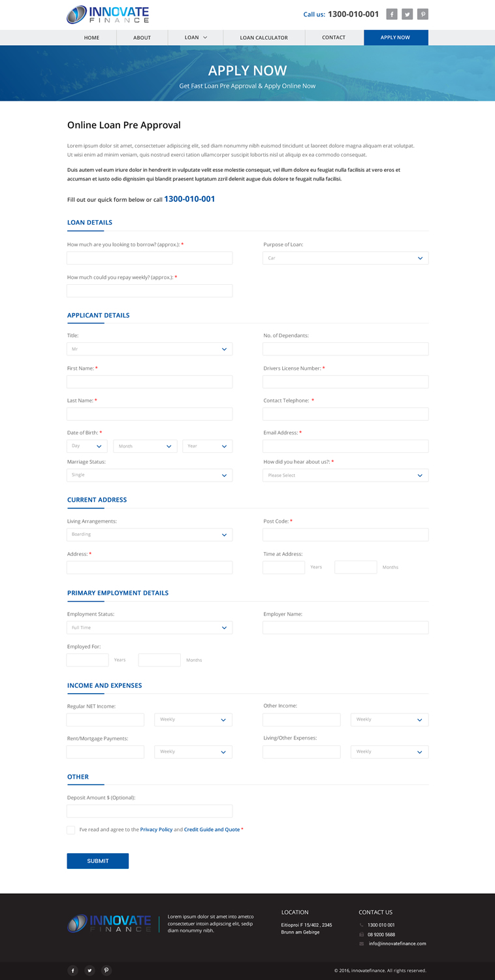Expand the Purpose of Loan dropdown

coord(345,258)
